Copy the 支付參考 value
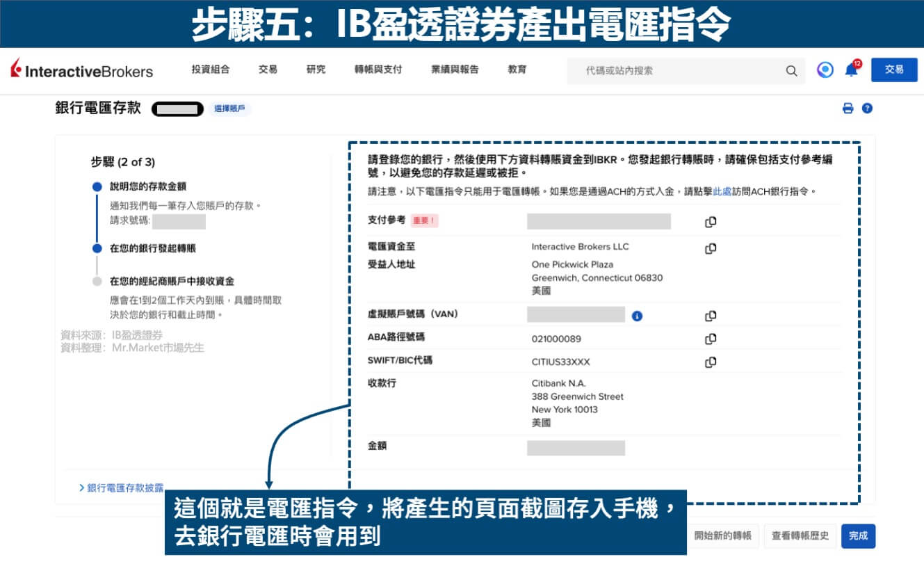 [x=711, y=222]
